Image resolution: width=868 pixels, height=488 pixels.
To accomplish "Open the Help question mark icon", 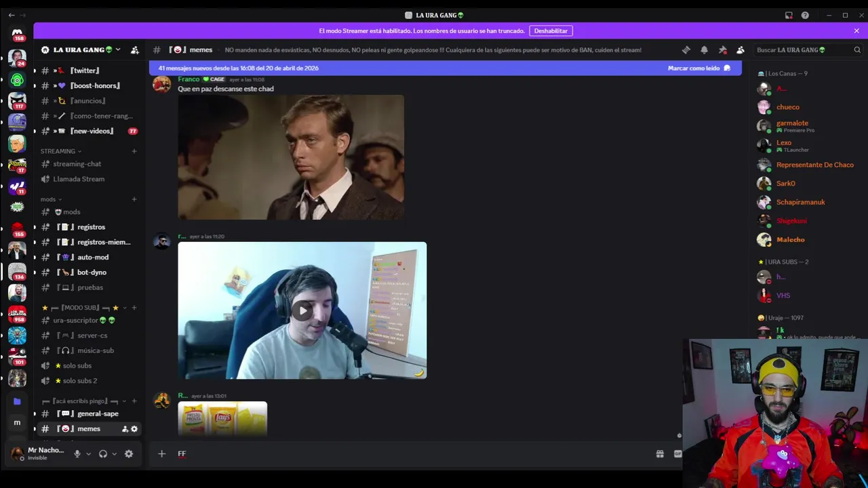I will click(805, 15).
